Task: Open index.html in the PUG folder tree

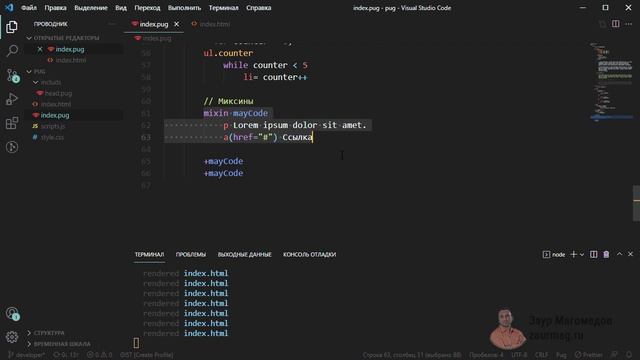Action: coord(56,104)
